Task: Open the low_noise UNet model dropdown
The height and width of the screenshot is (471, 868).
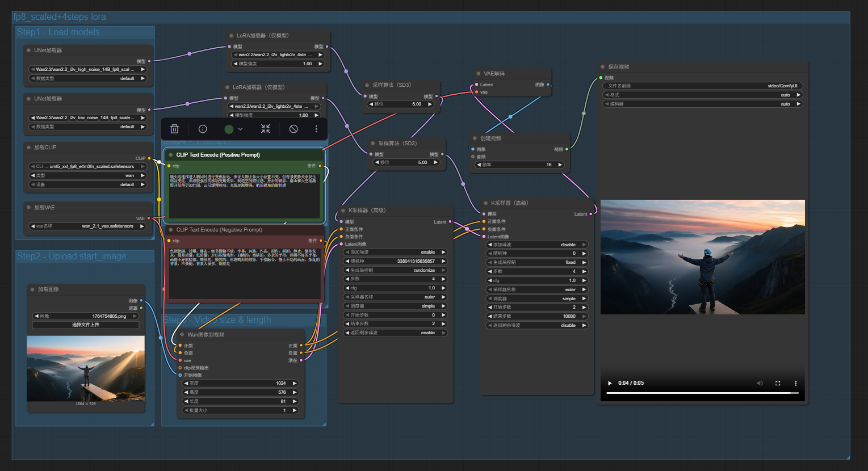Action: point(88,117)
